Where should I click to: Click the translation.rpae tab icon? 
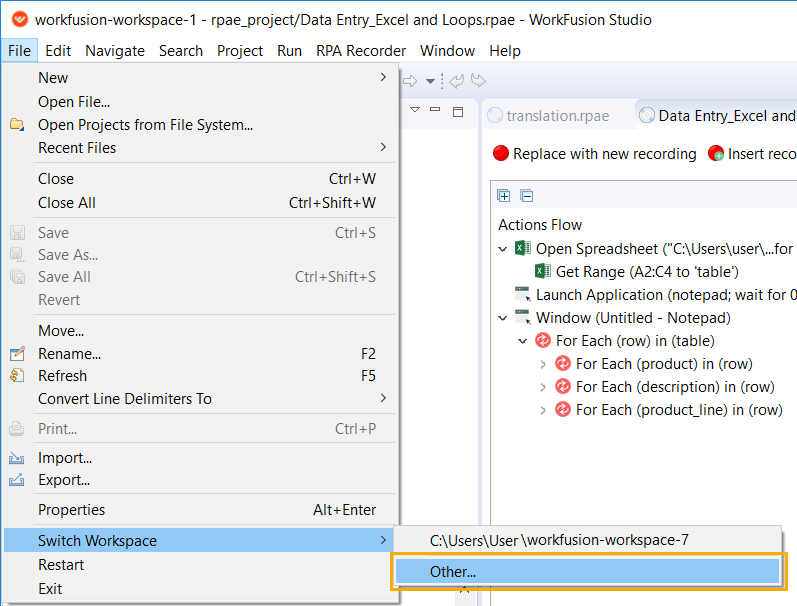coord(495,115)
